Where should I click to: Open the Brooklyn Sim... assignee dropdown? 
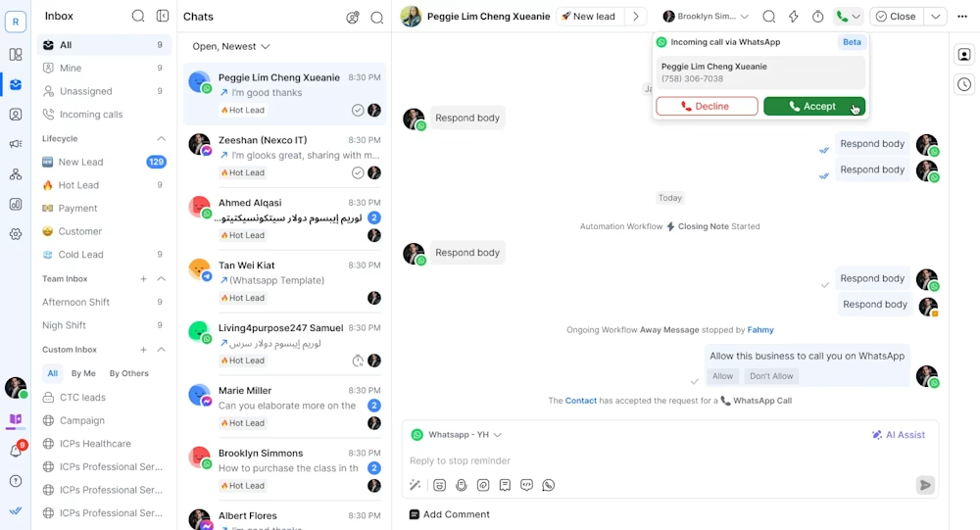click(x=706, y=17)
